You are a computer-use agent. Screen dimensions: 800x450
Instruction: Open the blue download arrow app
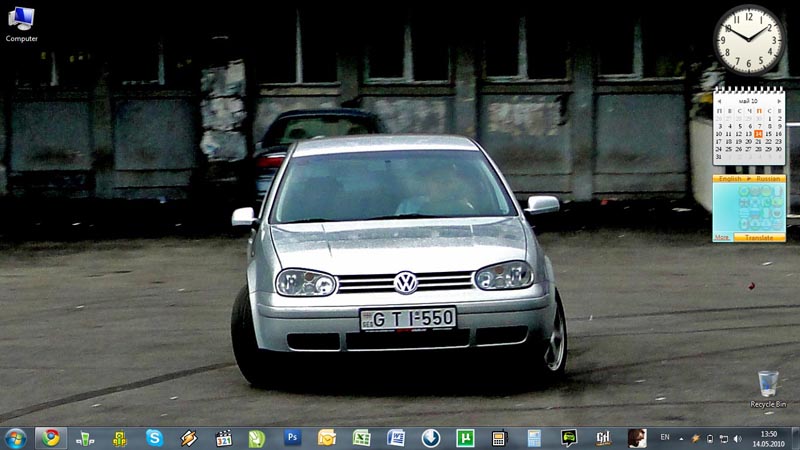tap(431, 438)
